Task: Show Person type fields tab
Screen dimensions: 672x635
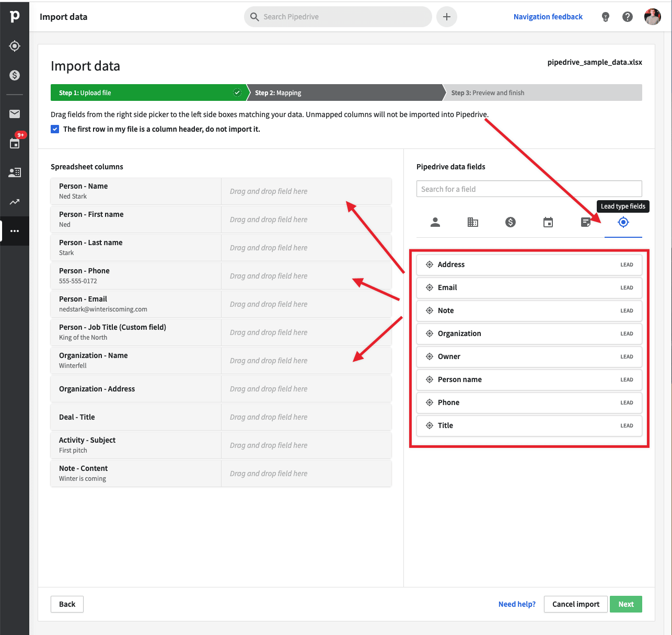Action: click(x=435, y=223)
